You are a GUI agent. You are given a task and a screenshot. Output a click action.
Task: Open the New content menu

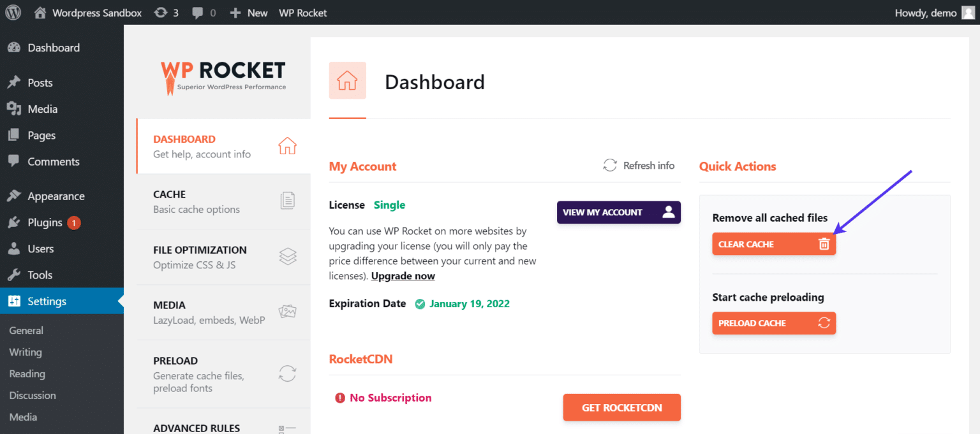pyautogui.click(x=249, y=13)
